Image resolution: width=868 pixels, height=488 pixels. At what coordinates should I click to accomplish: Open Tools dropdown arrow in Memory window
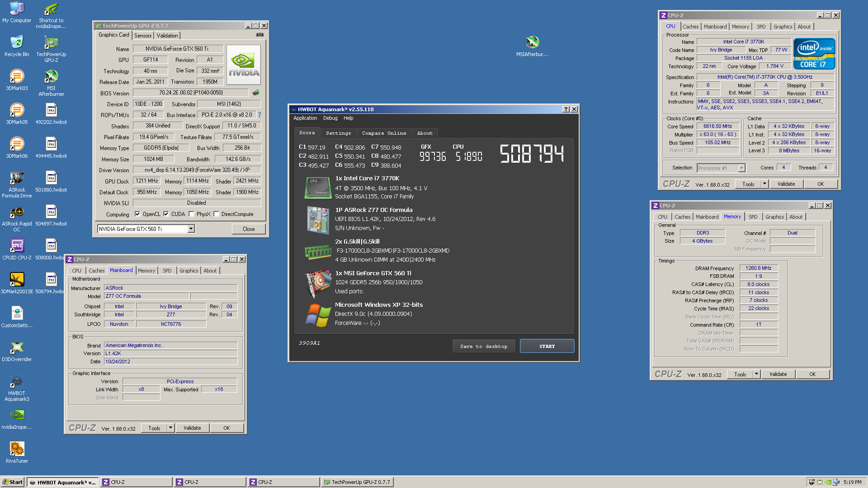[x=756, y=374]
